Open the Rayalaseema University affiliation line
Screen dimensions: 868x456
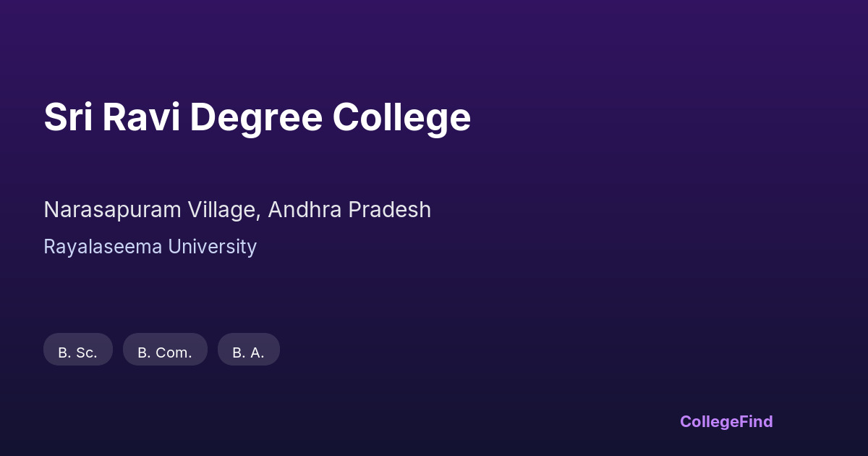pyautogui.click(x=150, y=247)
